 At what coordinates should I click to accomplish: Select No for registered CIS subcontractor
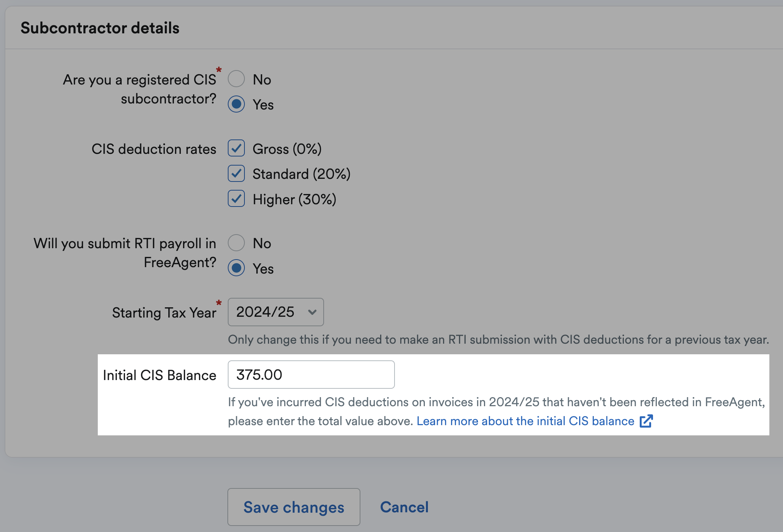236,79
